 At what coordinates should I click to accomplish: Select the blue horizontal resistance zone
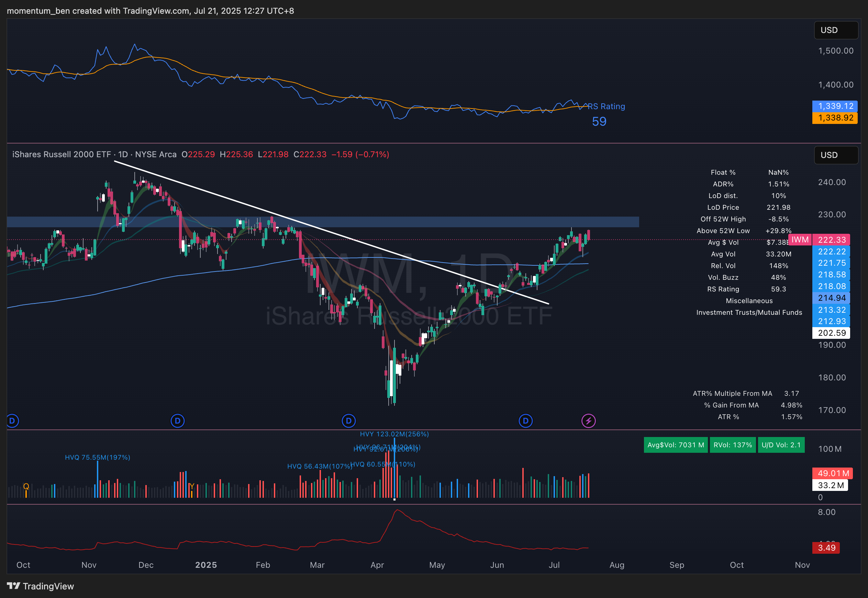[450, 222]
